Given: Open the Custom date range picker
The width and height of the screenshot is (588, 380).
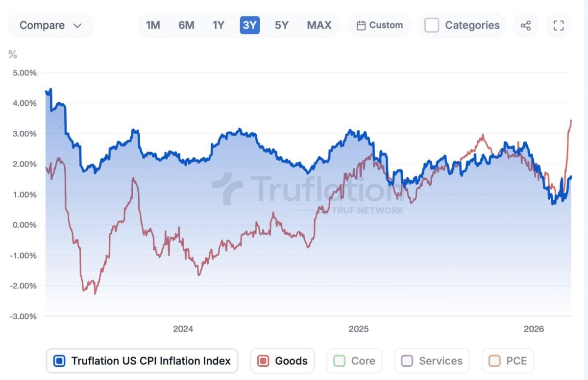Looking at the screenshot, I should [x=380, y=25].
